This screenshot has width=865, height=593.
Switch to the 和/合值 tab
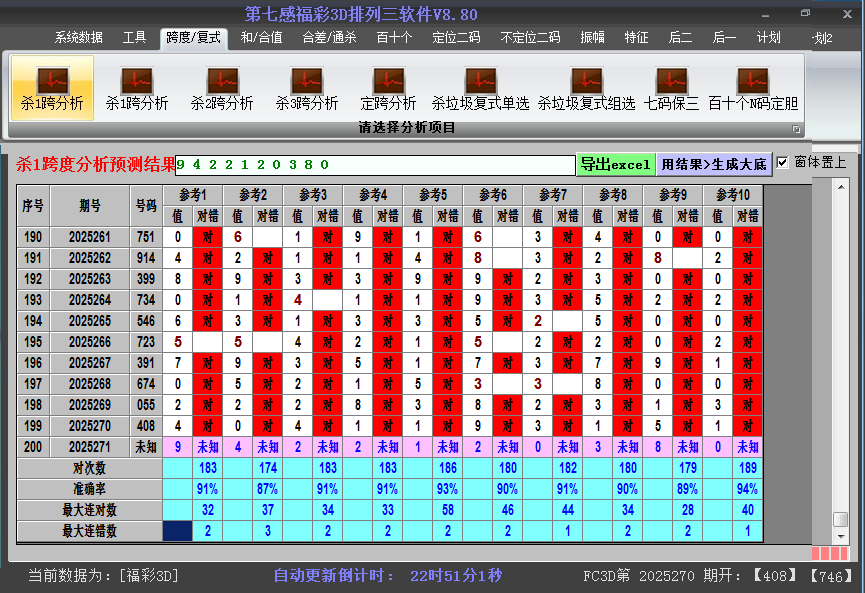[x=261, y=37]
